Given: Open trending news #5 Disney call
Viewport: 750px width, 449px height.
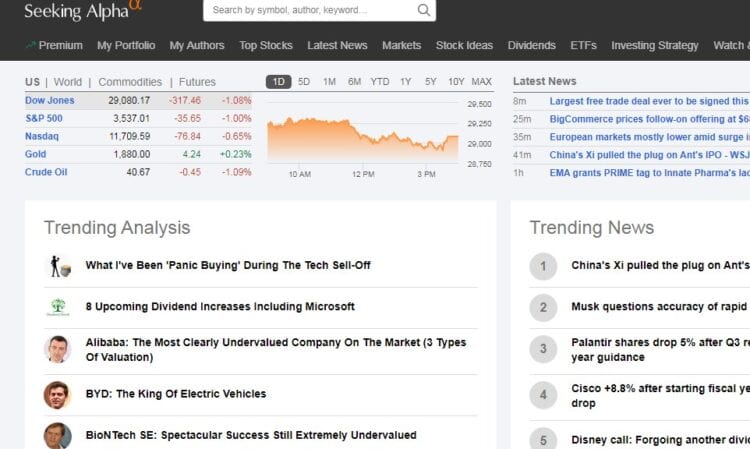Looking at the screenshot, I should pyautogui.click(x=660, y=440).
